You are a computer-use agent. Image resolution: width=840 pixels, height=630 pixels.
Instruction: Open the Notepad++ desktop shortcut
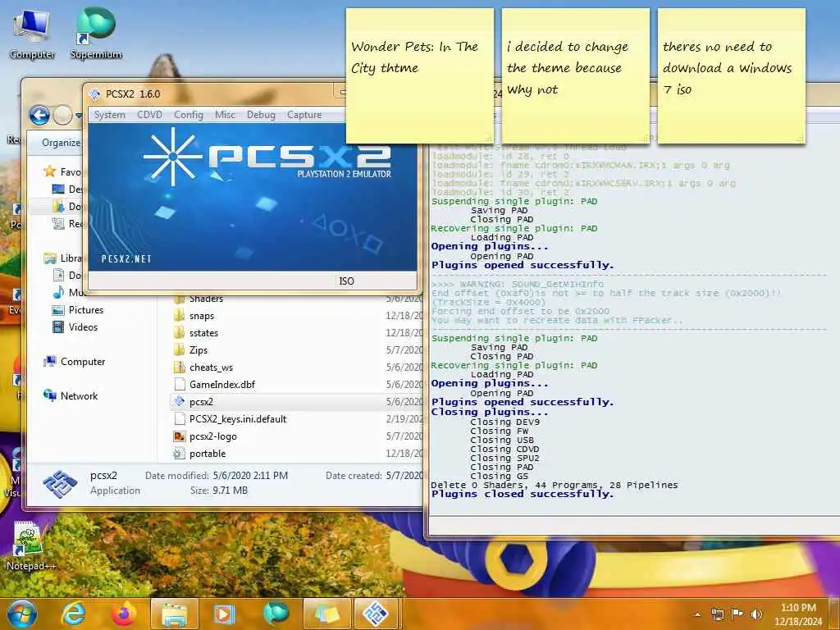click(x=30, y=545)
